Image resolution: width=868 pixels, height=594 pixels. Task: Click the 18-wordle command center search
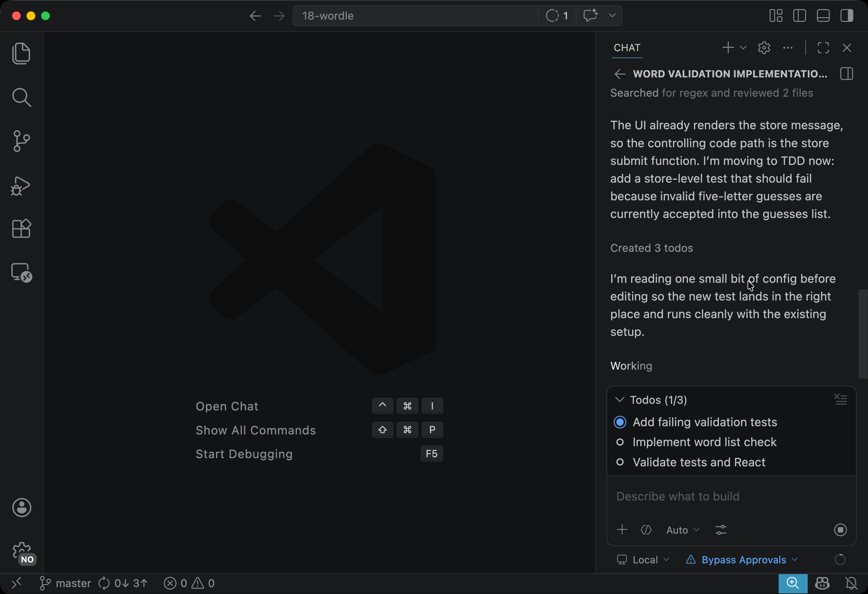click(x=415, y=16)
